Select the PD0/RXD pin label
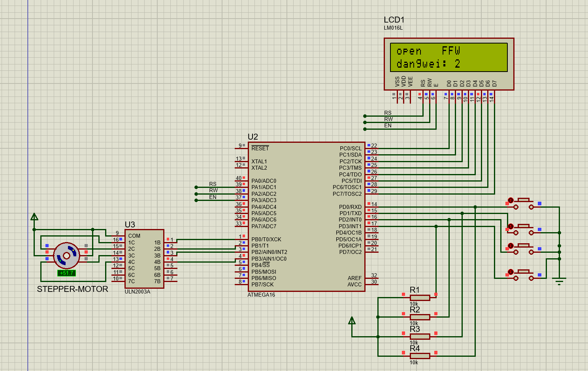 (x=350, y=207)
